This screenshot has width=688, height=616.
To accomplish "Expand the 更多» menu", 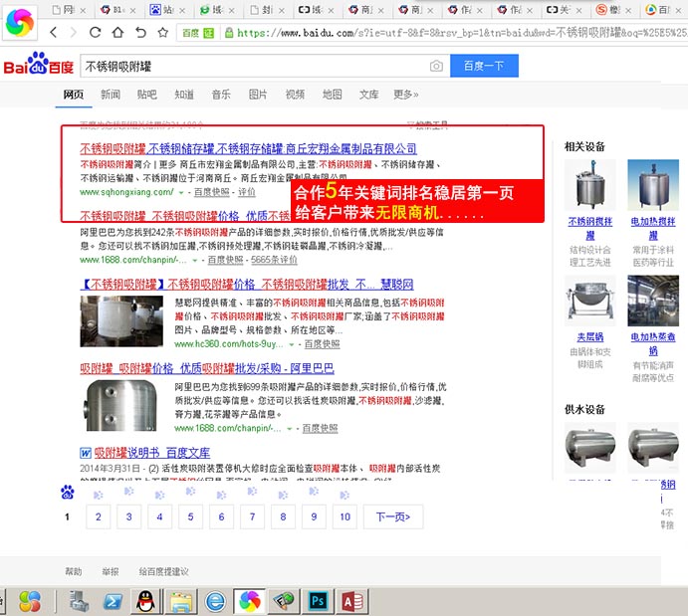I will coord(406,95).
